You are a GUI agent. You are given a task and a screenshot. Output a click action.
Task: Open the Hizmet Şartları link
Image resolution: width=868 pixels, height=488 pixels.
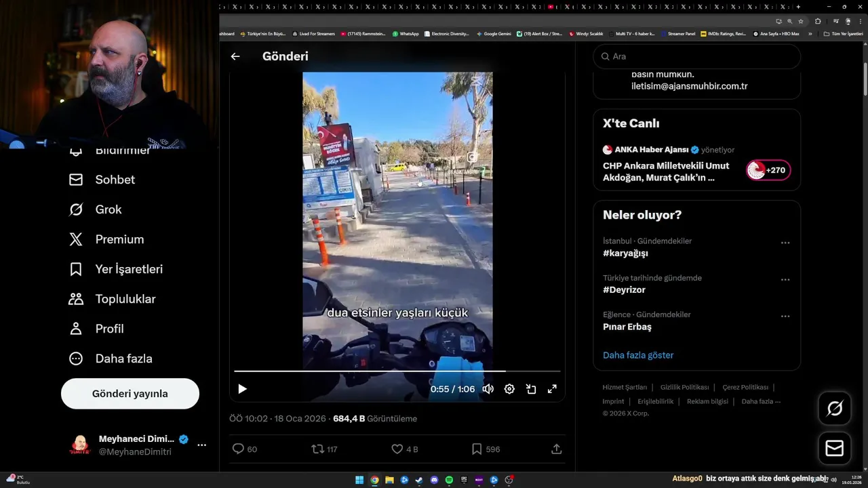pyautogui.click(x=625, y=388)
